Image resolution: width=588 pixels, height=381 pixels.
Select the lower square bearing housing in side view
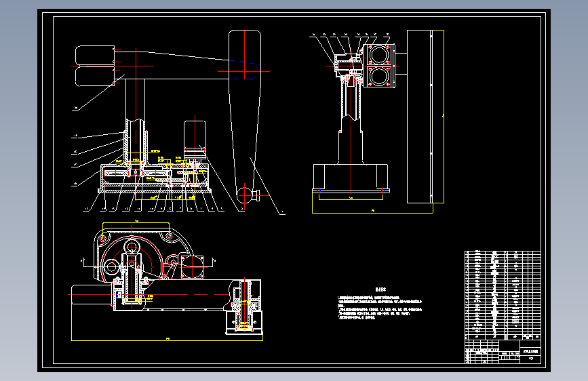pos(379,77)
